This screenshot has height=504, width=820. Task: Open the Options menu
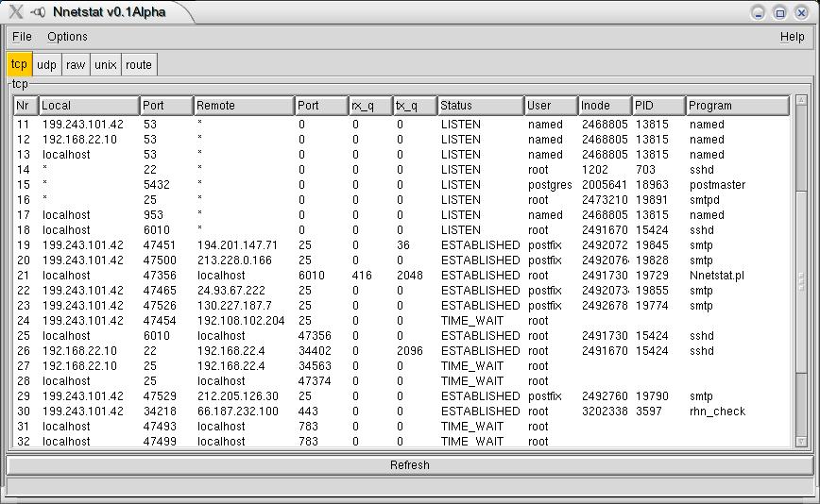67,37
